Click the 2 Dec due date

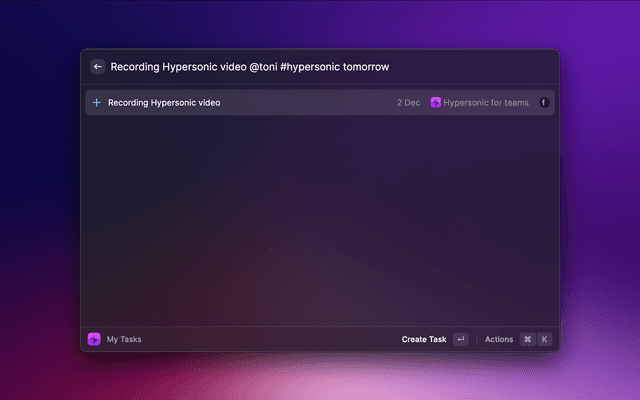[408, 102]
